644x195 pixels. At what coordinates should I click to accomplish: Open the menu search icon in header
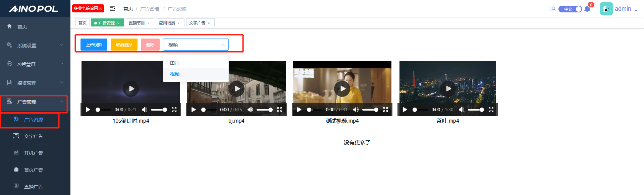click(x=552, y=9)
